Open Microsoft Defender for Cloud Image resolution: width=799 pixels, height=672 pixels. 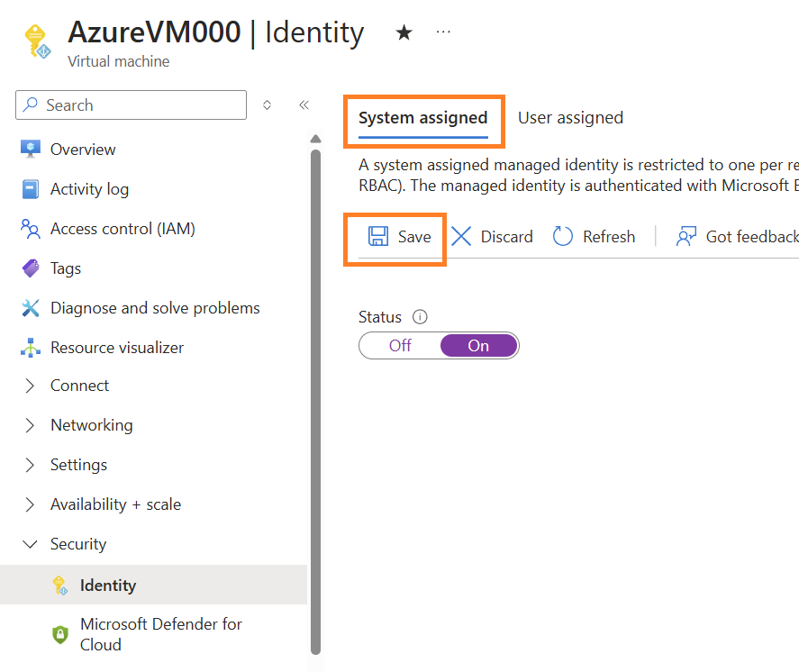pyautogui.click(x=153, y=634)
